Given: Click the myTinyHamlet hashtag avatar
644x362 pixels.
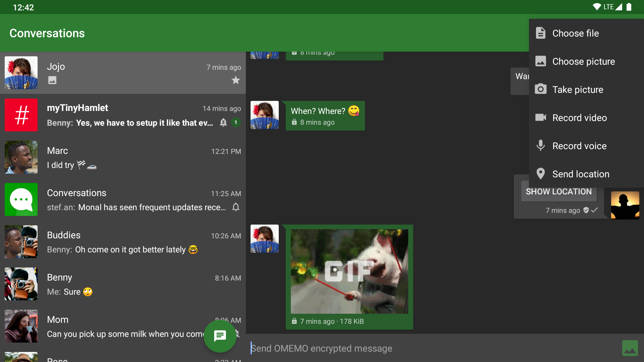Looking at the screenshot, I should 21,115.
